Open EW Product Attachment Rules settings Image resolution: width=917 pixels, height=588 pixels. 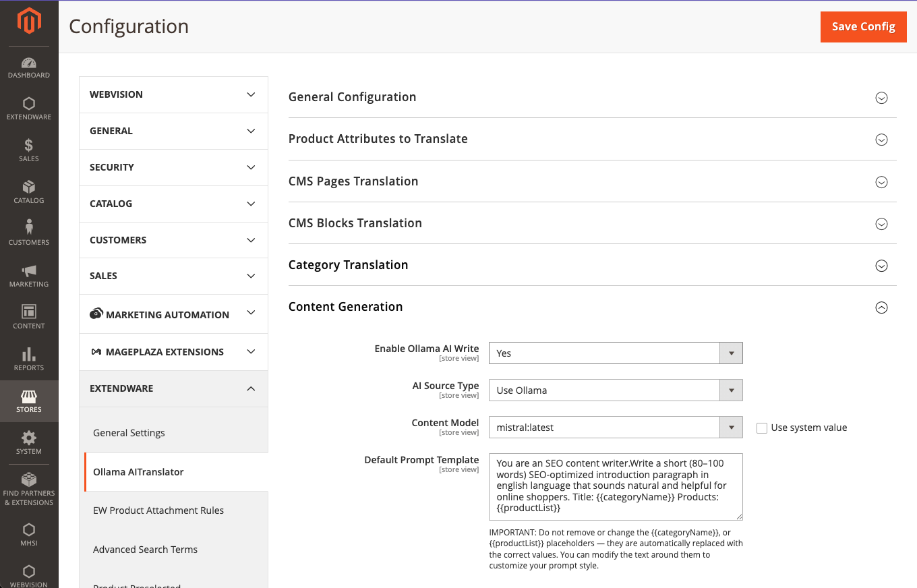point(158,510)
